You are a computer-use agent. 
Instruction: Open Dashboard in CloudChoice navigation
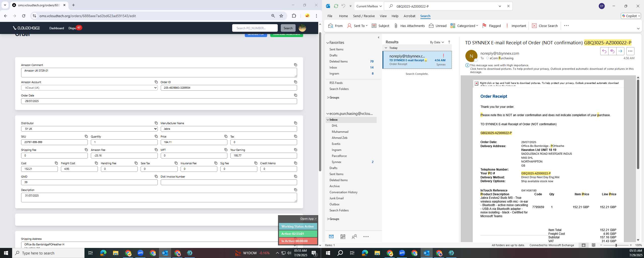[x=57, y=28]
